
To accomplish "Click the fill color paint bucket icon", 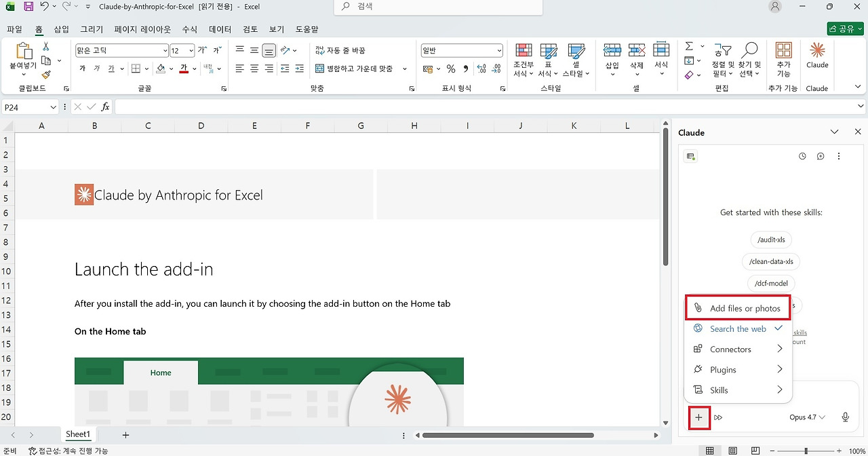I will (161, 69).
